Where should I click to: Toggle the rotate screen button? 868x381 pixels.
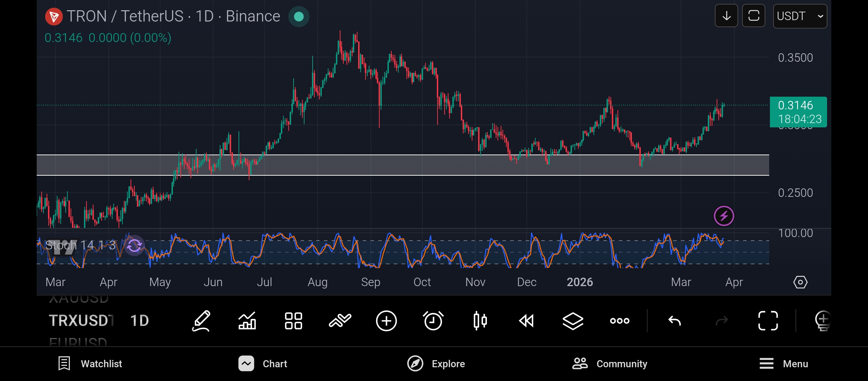(753, 16)
